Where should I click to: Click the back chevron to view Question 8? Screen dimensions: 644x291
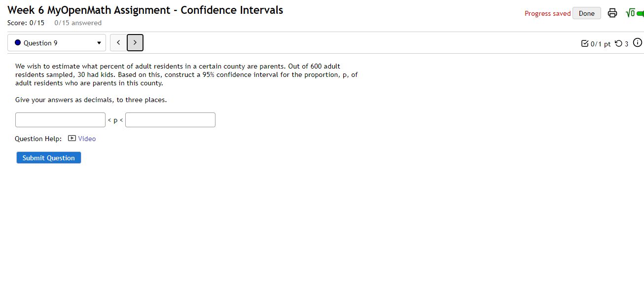click(x=118, y=42)
